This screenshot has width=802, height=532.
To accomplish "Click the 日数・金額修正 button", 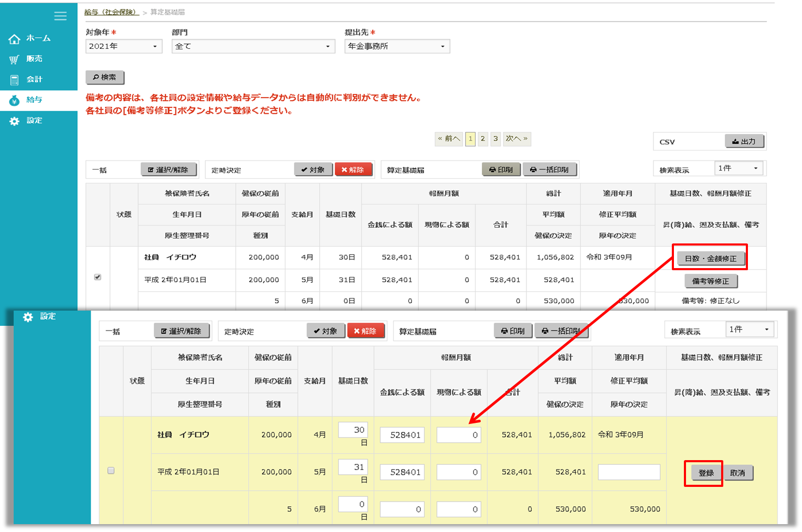I will pyautogui.click(x=710, y=258).
